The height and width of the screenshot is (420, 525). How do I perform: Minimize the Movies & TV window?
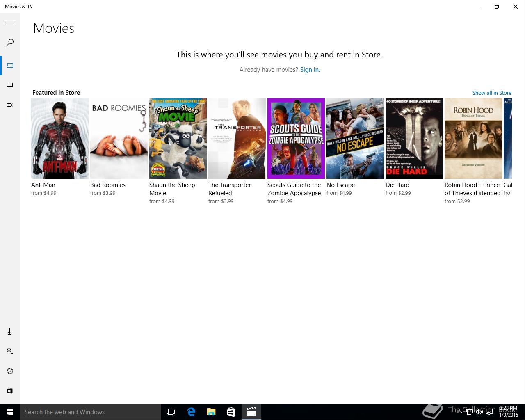coord(478,7)
